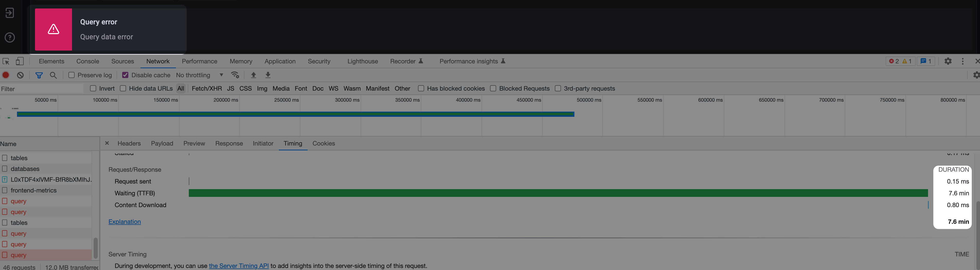The image size is (980, 270).
Task: Export network log as HAR
Action: [268, 75]
